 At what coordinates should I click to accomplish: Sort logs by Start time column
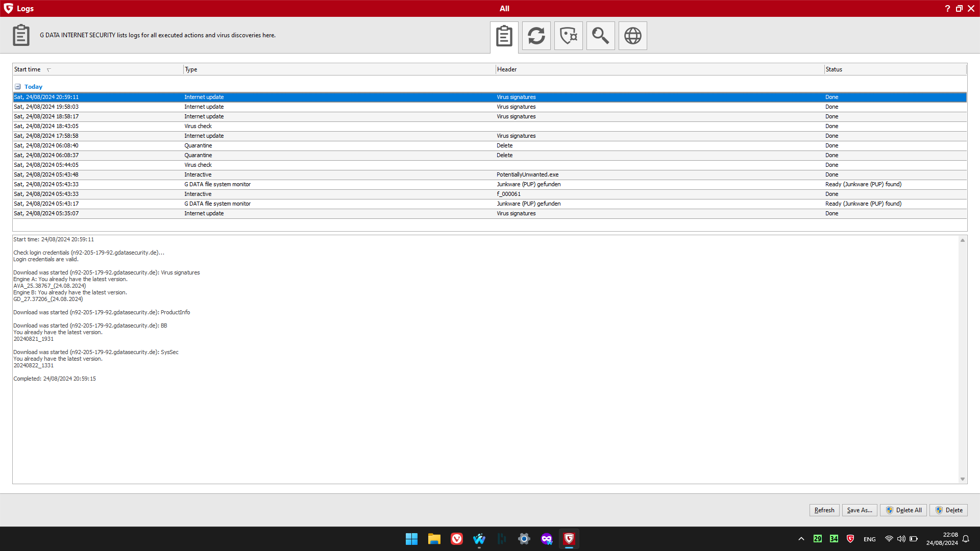[28, 69]
